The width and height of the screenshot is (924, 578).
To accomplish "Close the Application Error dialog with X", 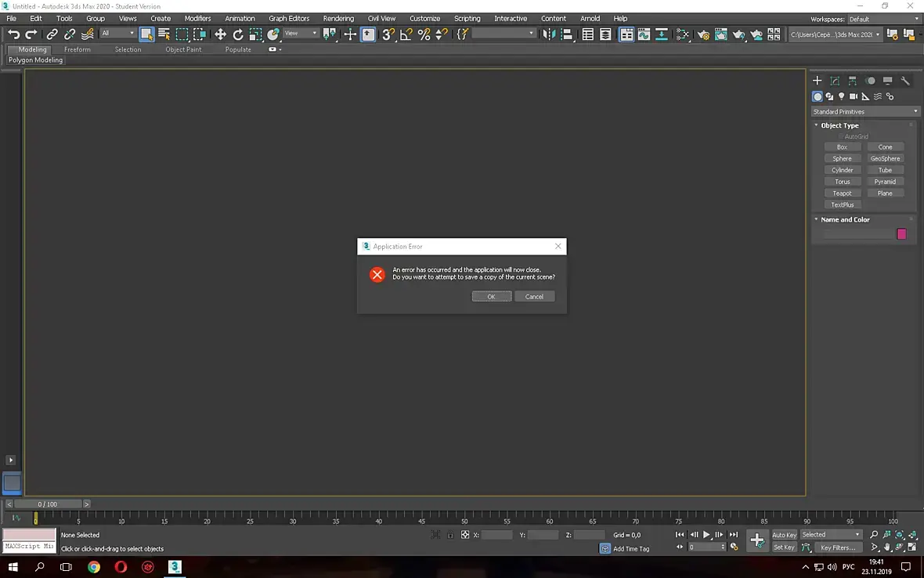I will point(558,246).
